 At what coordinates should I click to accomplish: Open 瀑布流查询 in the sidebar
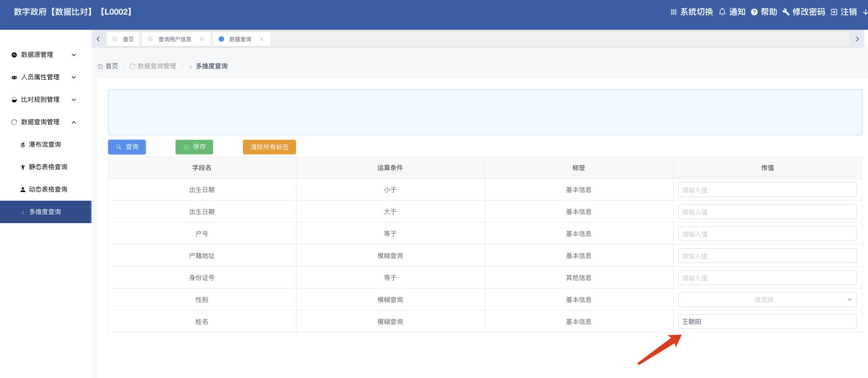click(x=46, y=144)
